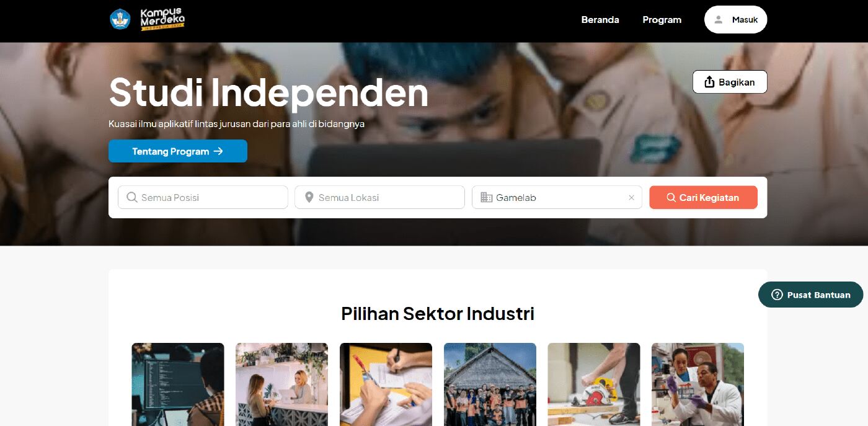Screen dimensions: 868x426
Task: Click the magnifier icon in Semua Posisi
Action: (132, 197)
